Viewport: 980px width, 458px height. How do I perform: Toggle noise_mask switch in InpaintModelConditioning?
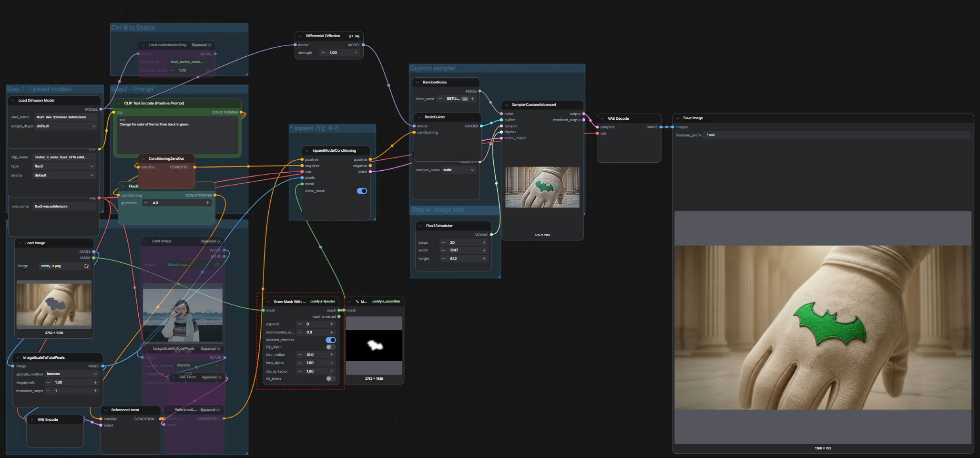[x=362, y=191]
